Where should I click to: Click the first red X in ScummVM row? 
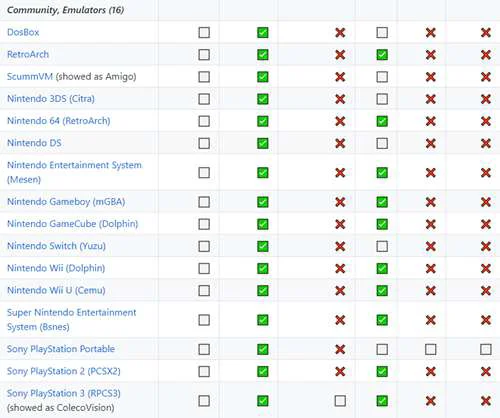pos(340,77)
